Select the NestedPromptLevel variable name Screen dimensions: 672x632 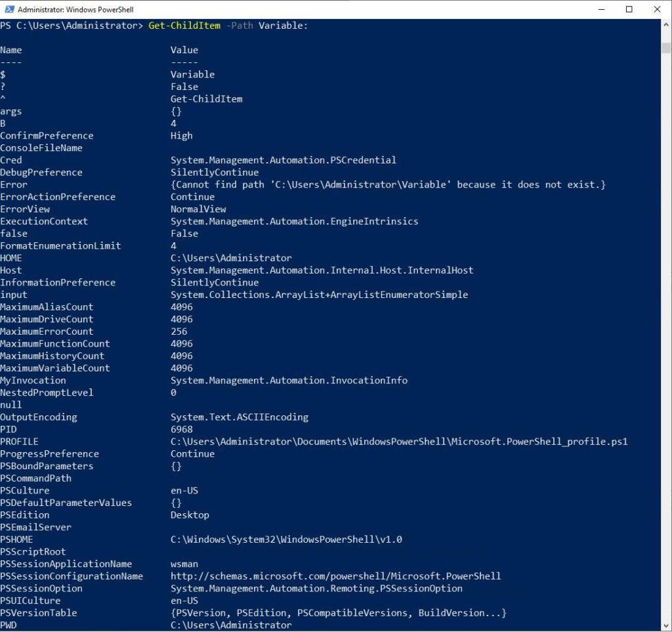pyautogui.click(x=47, y=393)
